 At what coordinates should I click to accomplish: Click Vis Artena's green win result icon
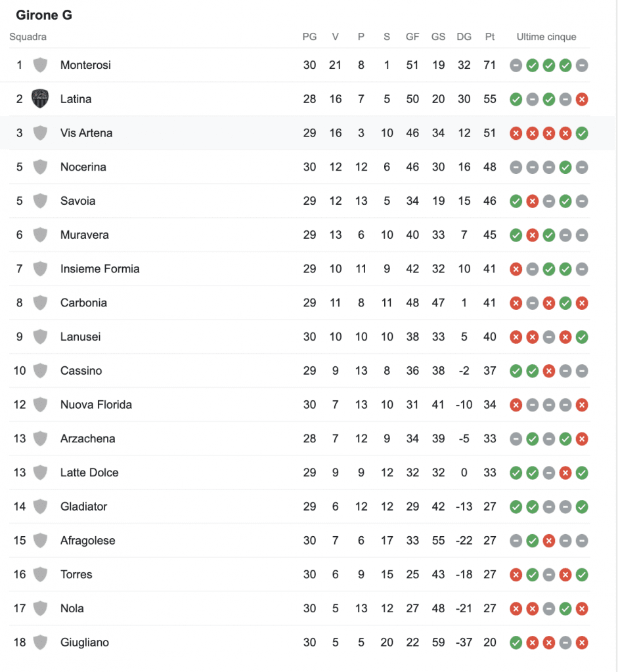click(581, 133)
